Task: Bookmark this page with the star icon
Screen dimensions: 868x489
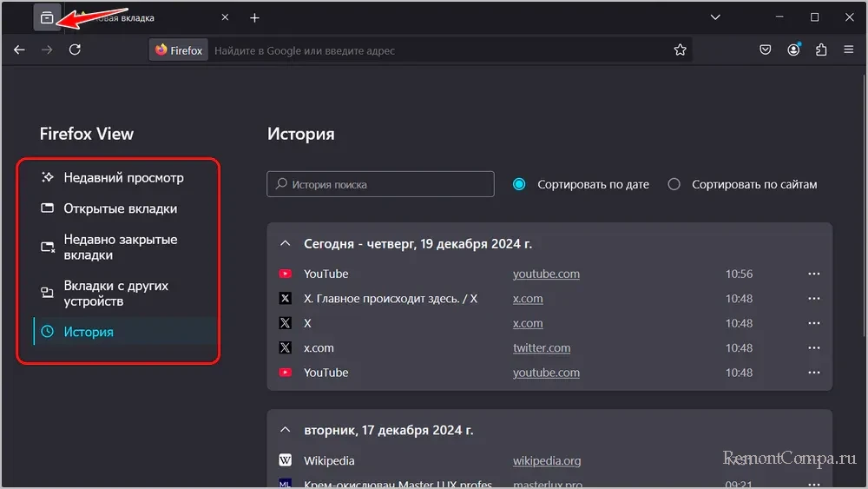Action: point(681,50)
